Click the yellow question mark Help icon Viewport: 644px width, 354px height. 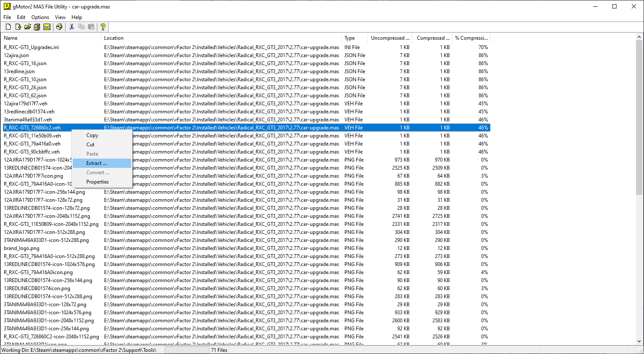click(x=103, y=27)
